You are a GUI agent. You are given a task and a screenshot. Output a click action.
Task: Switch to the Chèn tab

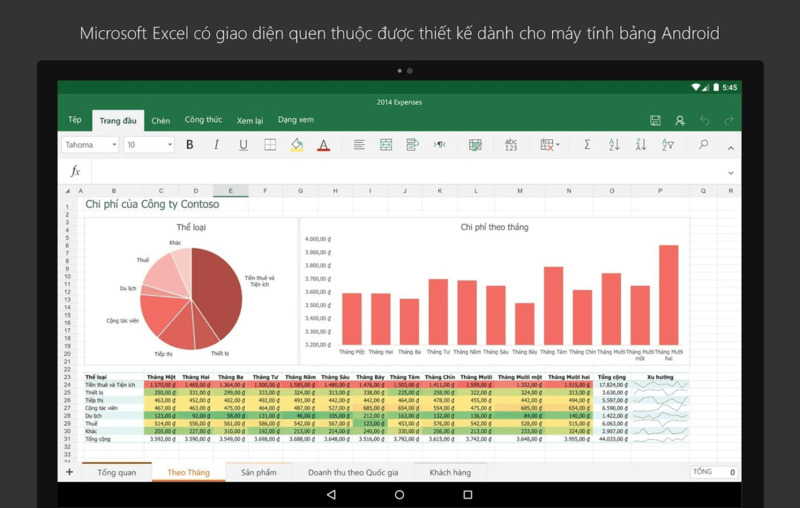click(161, 121)
